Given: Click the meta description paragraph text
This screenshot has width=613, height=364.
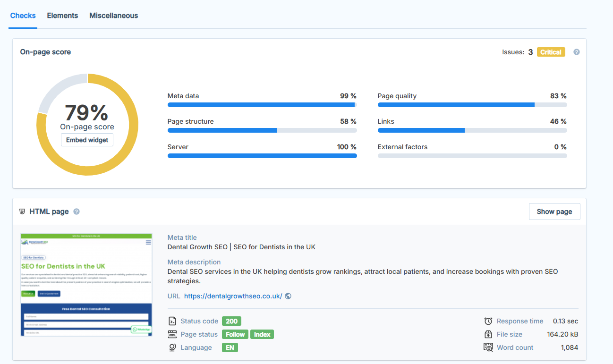Looking at the screenshot, I should click(x=363, y=276).
